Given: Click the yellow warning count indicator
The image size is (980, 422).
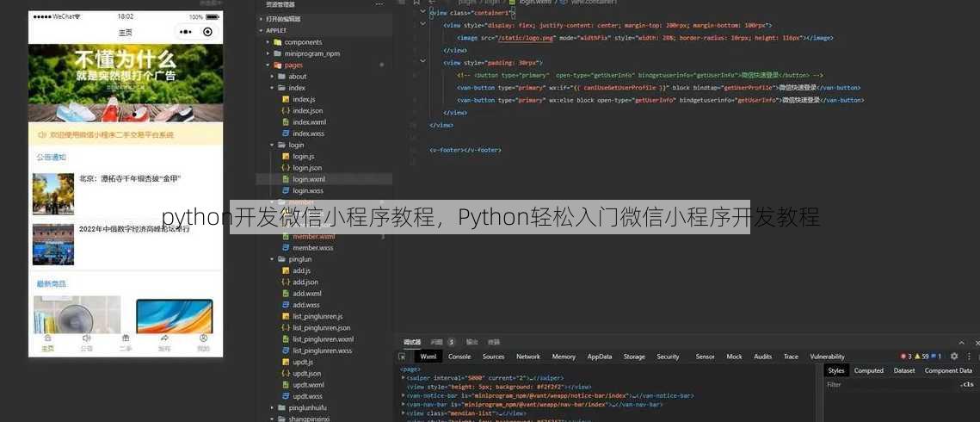Looking at the screenshot, I should (x=921, y=357).
